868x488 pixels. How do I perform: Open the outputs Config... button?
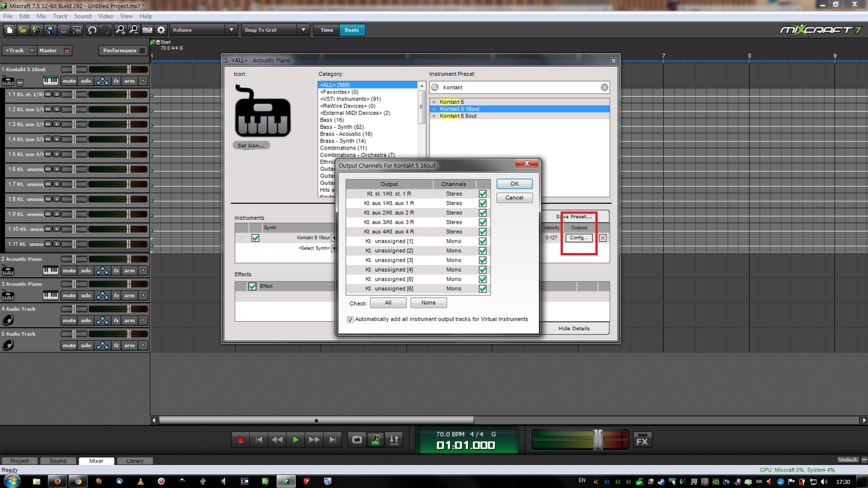579,238
